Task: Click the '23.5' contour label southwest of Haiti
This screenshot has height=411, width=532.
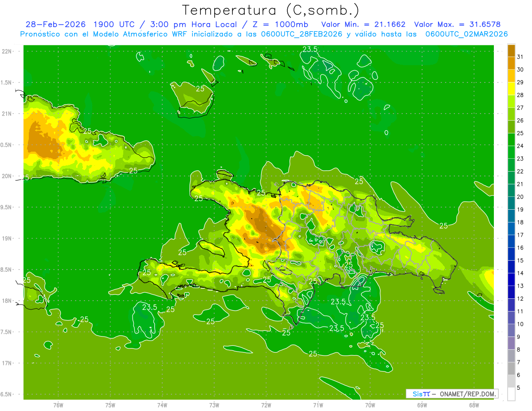Action: pos(150,307)
